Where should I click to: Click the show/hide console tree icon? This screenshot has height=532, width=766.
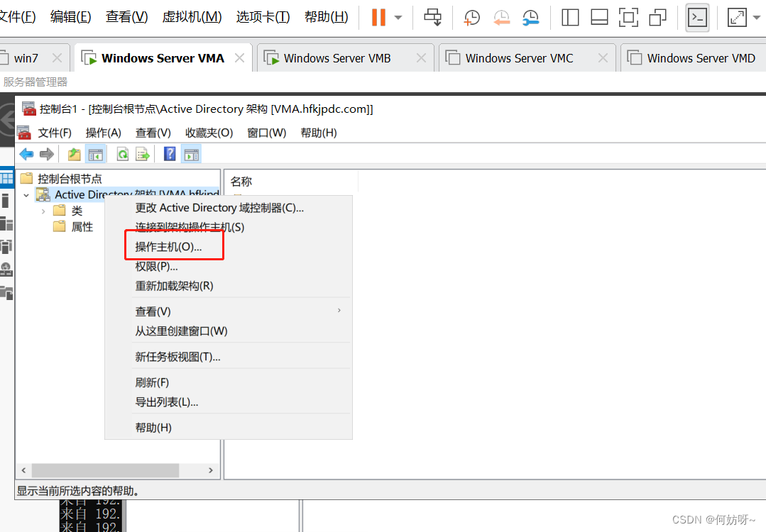pyautogui.click(x=95, y=154)
